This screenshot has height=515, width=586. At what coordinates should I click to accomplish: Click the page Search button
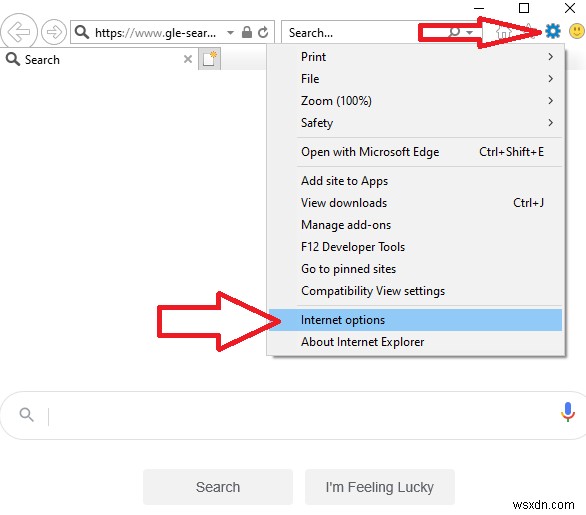(218, 487)
